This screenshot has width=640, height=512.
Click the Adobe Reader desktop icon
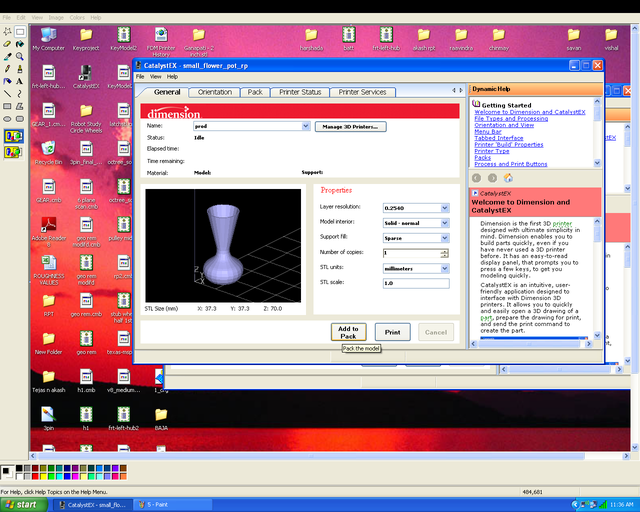49,232
